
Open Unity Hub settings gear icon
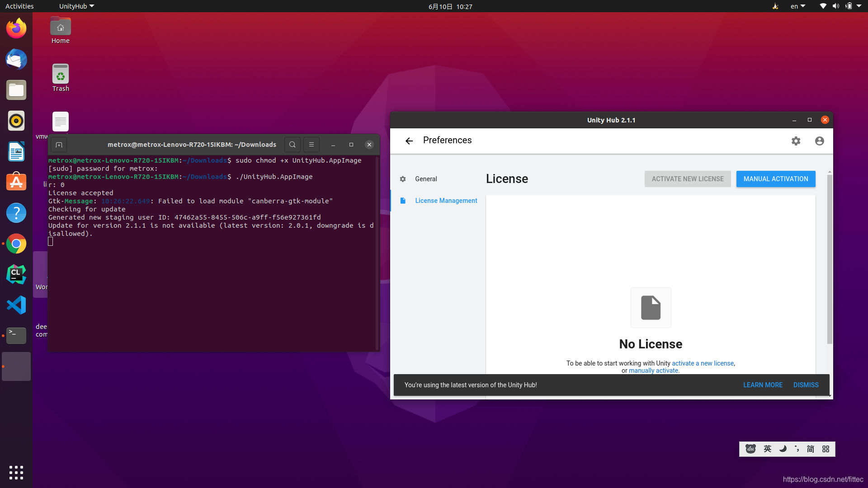[796, 141]
